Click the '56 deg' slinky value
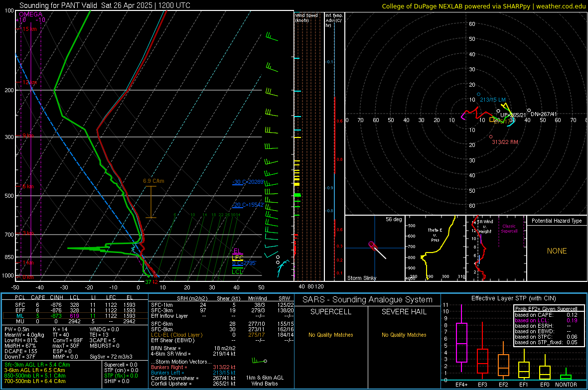This screenshot has height=390, width=588. point(394,219)
